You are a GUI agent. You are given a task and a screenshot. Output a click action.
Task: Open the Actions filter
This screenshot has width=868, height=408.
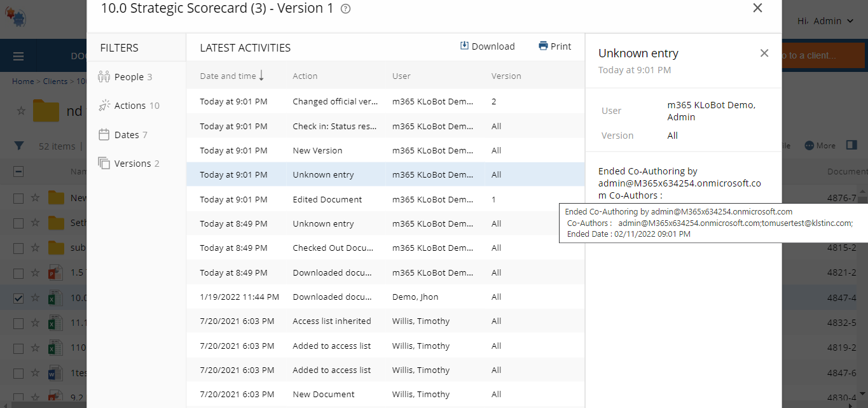(129, 106)
